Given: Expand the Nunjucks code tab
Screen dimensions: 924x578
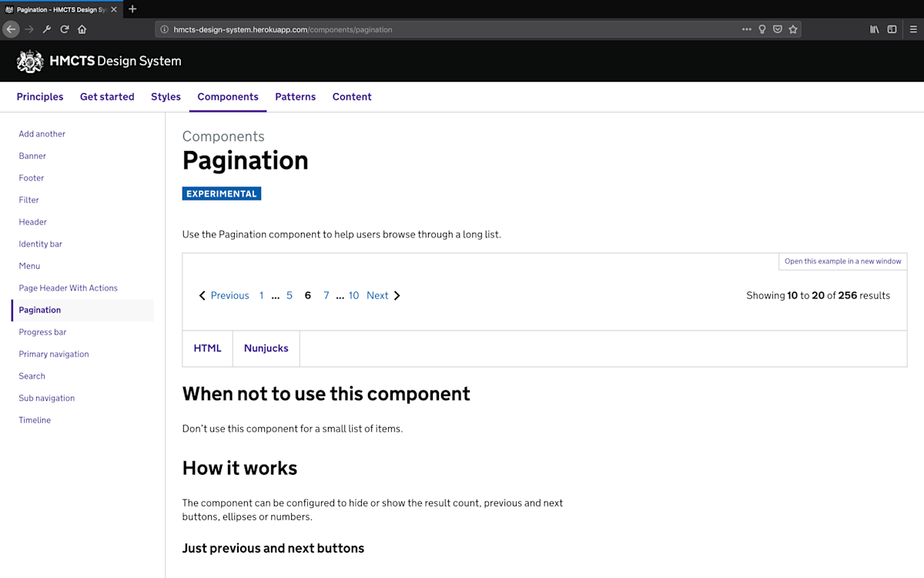Looking at the screenshot, I should tap(266, 348).
